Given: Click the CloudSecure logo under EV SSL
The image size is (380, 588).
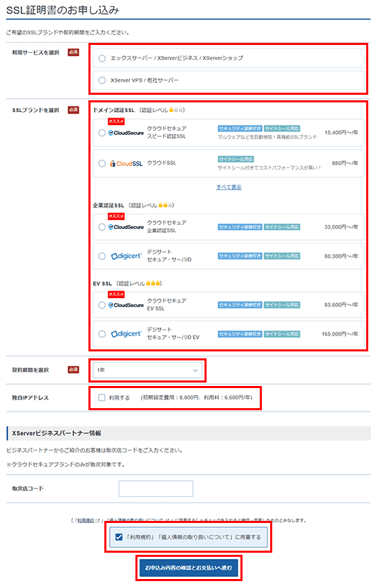Looking at the screenshot, I should click(x=126, y=305).
